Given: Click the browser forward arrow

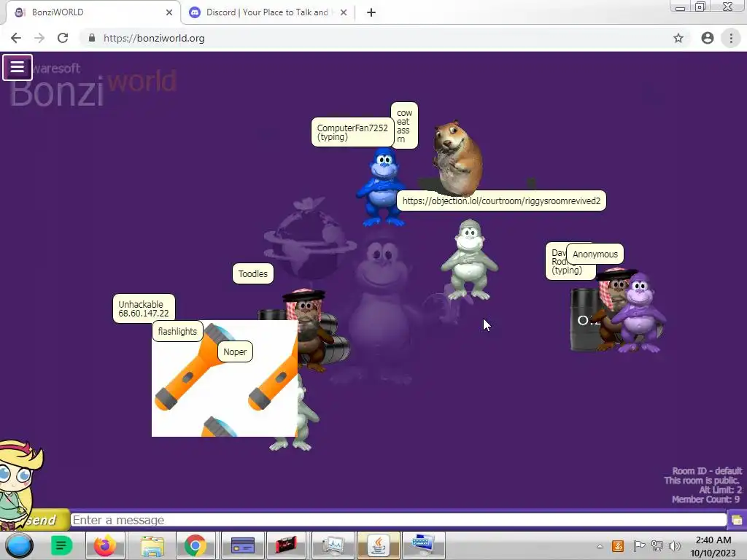Looking at the screenshot, I should pos(39,38).
